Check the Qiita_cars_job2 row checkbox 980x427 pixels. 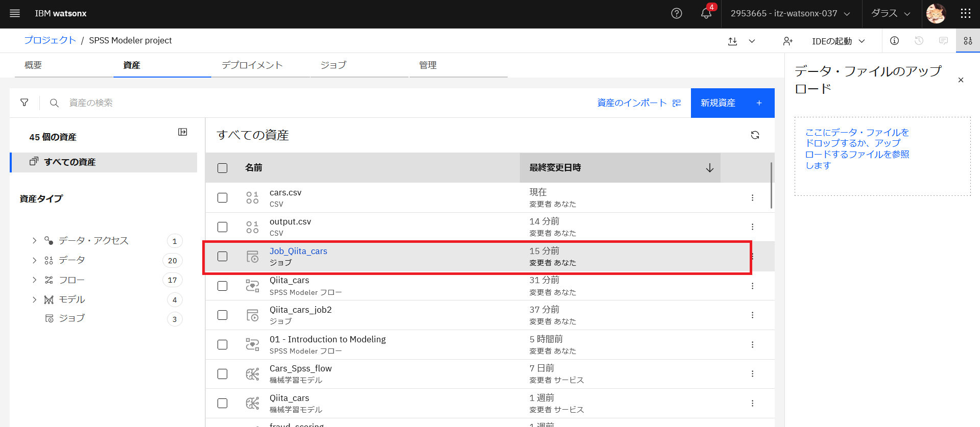click(x=222, y=315)
